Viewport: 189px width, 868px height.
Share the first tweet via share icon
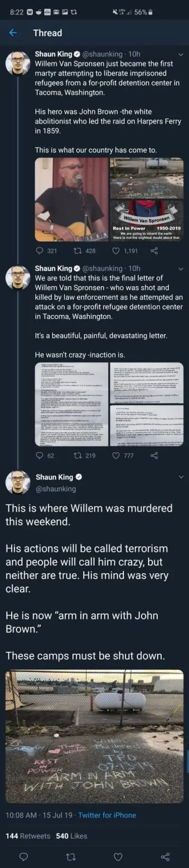pos(154,251)
